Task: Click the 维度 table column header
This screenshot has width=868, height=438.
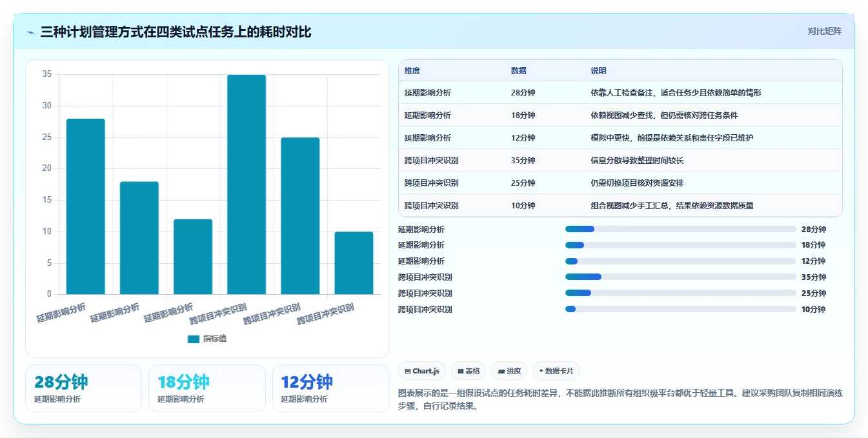Action: tap(412, 71)
